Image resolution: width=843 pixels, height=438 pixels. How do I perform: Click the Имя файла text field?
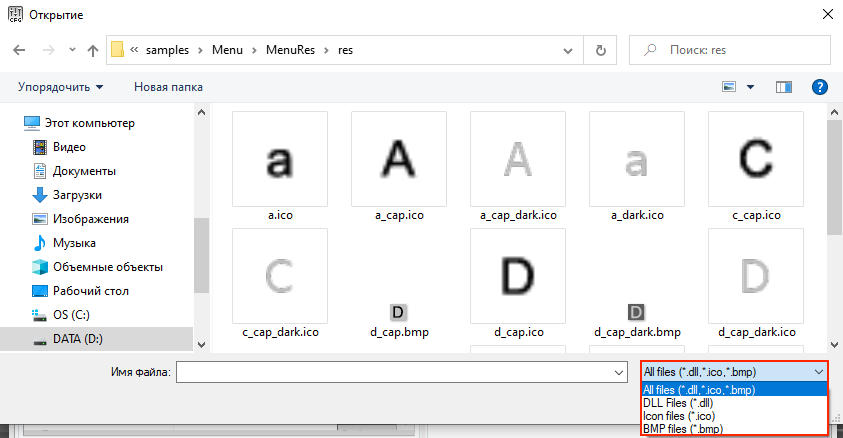click(x=395, y=373)
